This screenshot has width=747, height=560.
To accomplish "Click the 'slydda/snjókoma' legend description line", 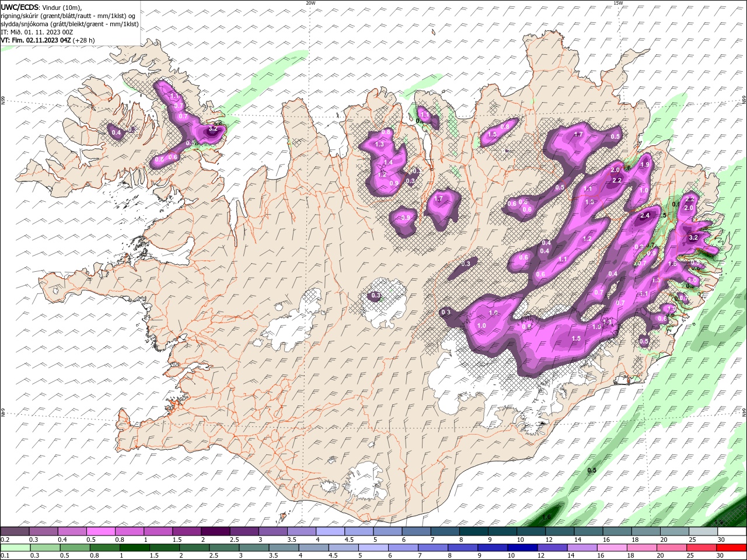I will pyautogui.click(x=70, y=23).
